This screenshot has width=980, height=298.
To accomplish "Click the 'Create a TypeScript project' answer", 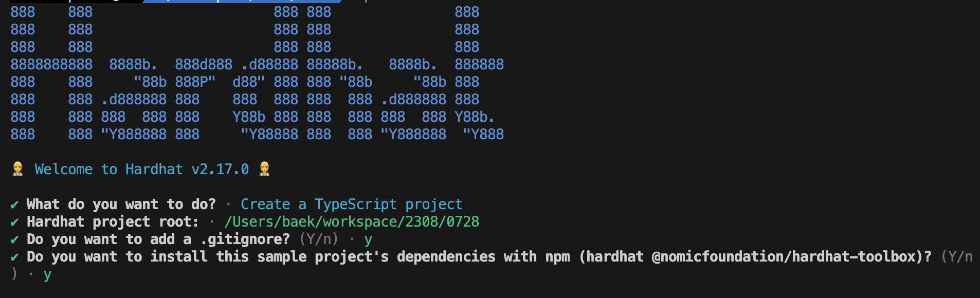I will (352, 204).
